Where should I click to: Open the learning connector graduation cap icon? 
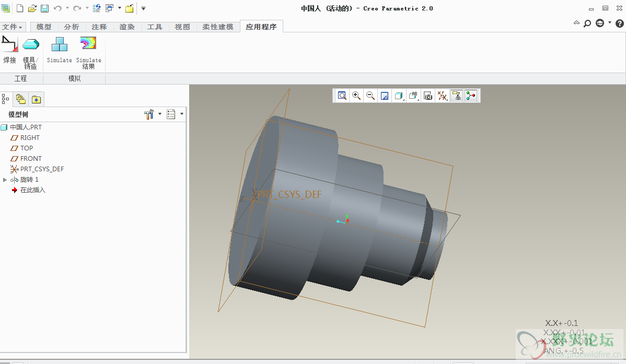600,24
